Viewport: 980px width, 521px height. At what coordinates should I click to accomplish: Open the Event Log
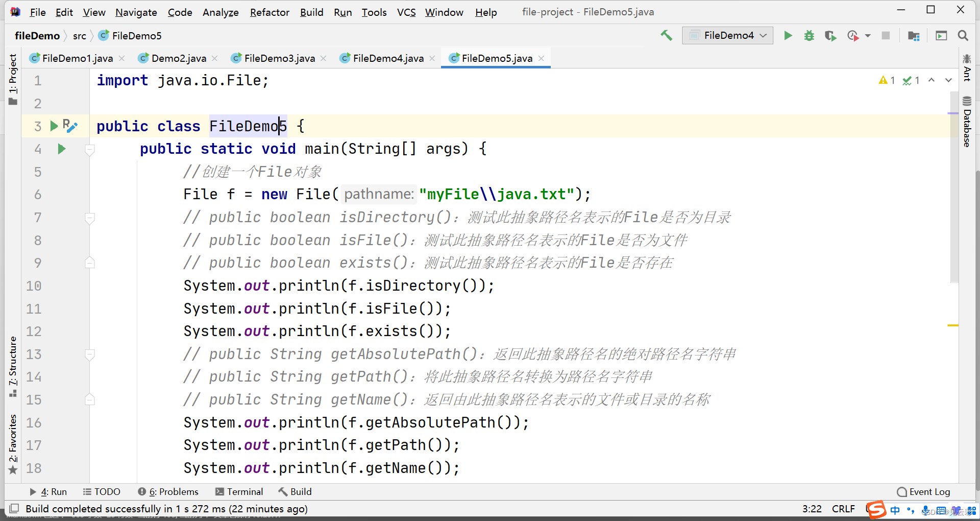pos(923,492)
